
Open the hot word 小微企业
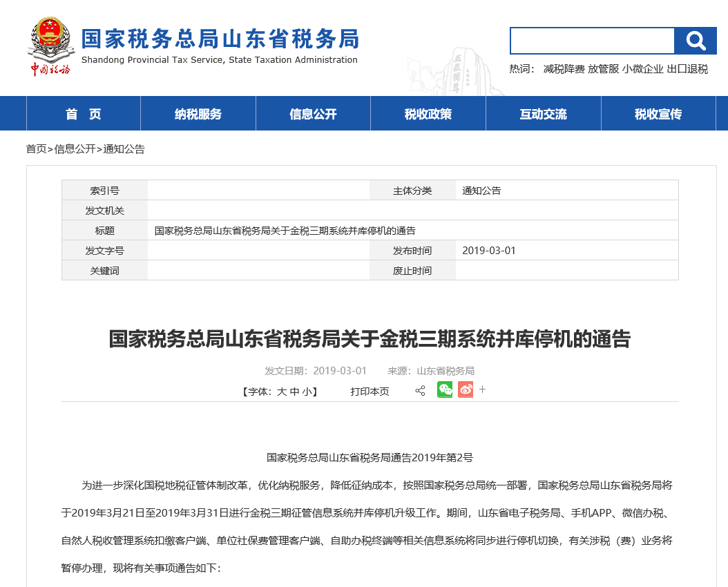[643, 69]
